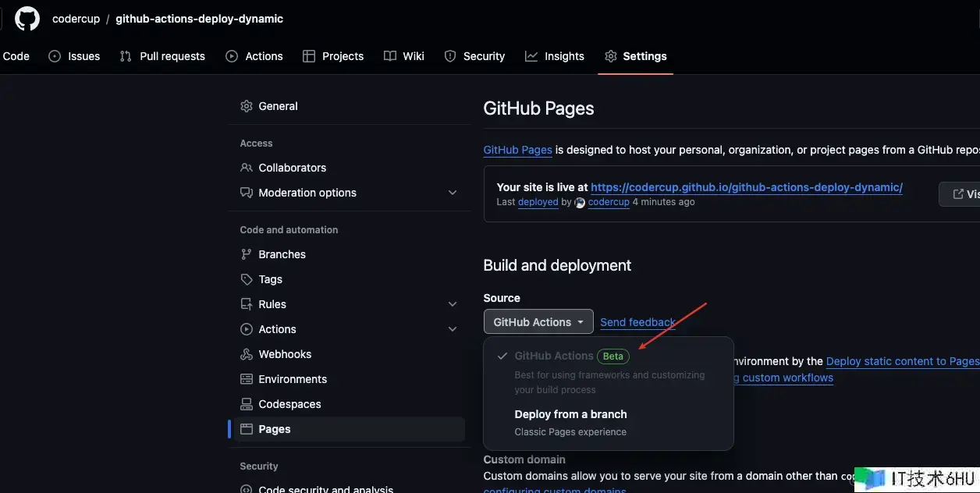Click the Send feedback link
This screenshot has height=493, width=980.
pyautogui.click(x=637, y=322)
